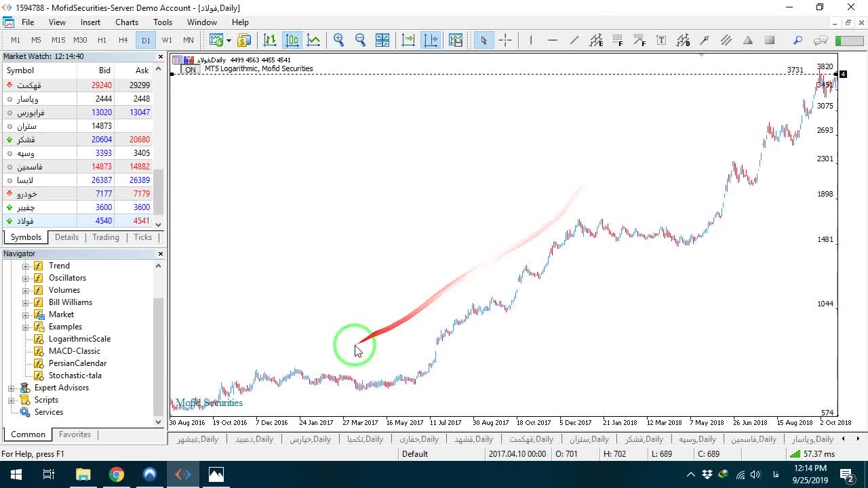Click the Zoom In magnifier icon

tap(339, 40)
